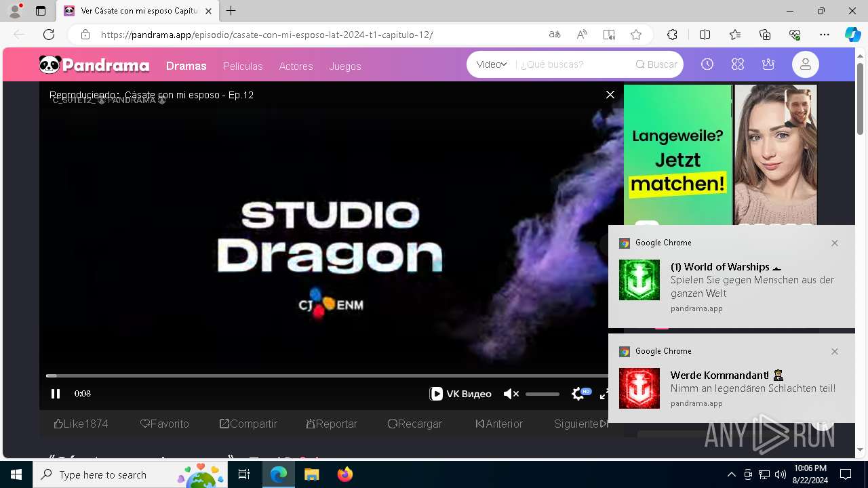Dismiss the Werde Kommandant notification
The width and height of the screenshot is (868, 488).
[x=835, y=351]
